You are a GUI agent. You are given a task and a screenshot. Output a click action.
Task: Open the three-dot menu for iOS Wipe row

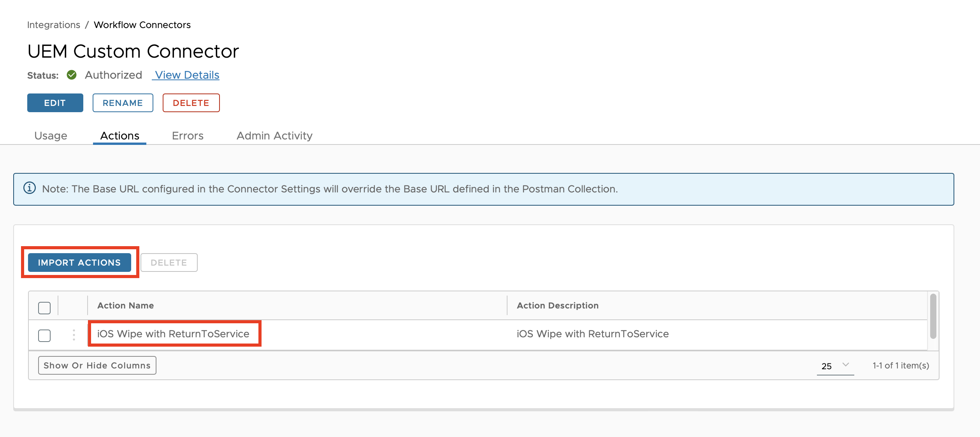pos(74,335)
